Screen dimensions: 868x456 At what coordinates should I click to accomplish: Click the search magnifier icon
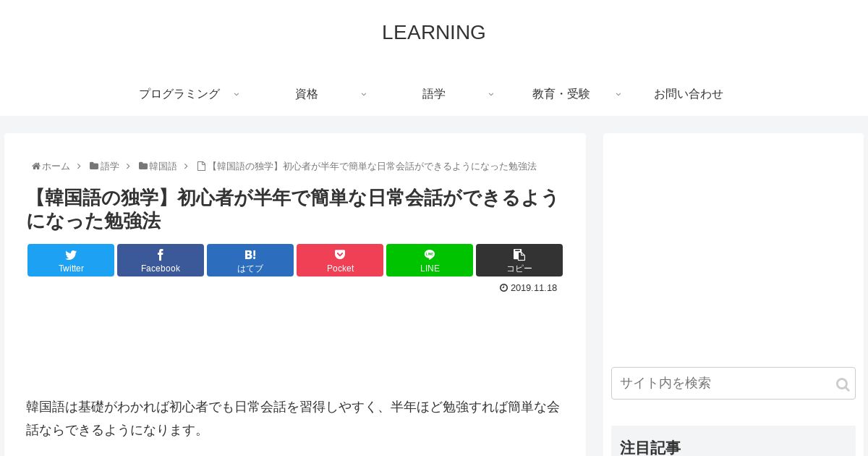pos(843,384)
